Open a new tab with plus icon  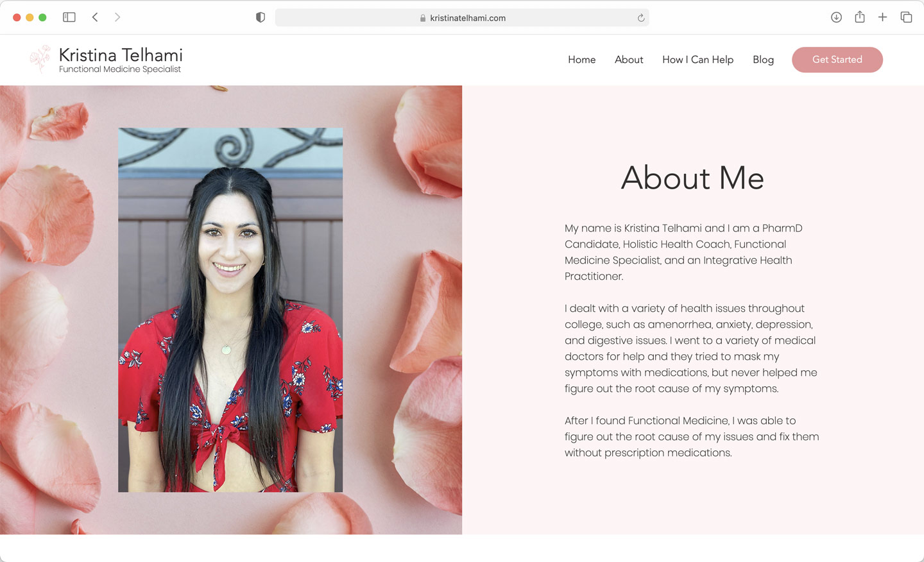coord(883,17)
